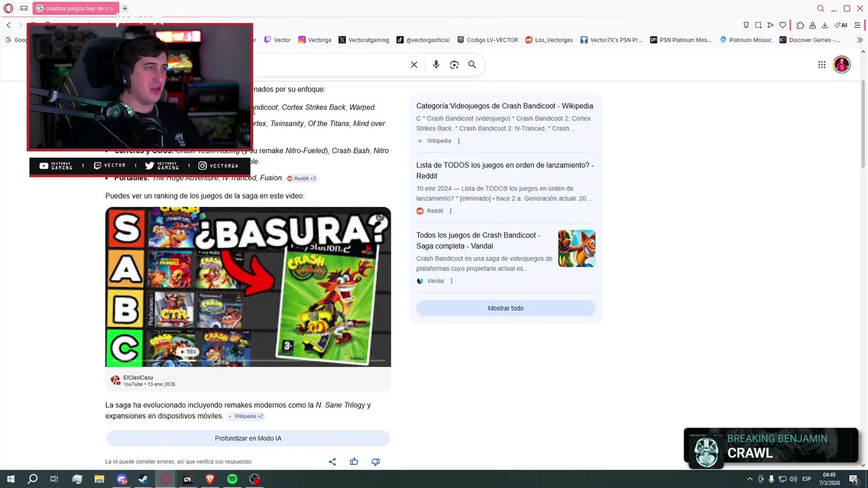The image size is (868, 488).
Task: Open the Windows Start menu
Action: 11,479
